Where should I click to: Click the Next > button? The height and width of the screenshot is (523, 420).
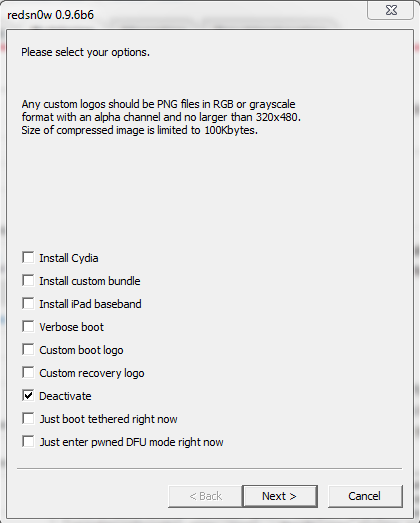pyautogui.click(x=280, y=496)
